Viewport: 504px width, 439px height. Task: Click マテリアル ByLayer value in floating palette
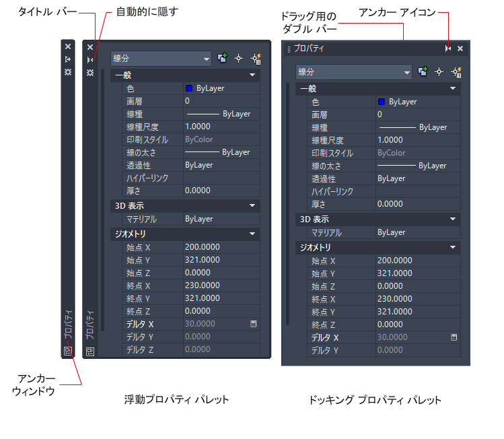pyautogui.click(x=221, y=219)
